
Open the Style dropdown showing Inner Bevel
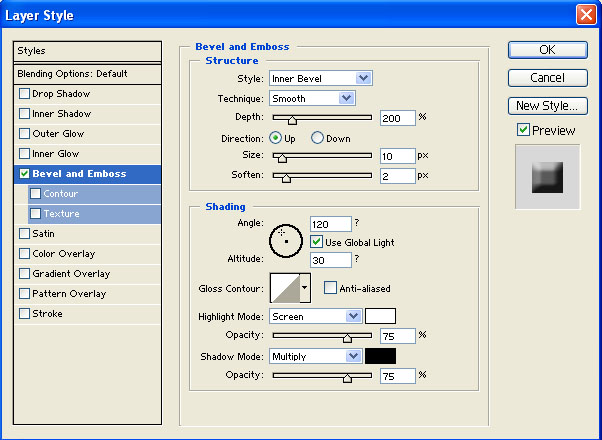321,78
